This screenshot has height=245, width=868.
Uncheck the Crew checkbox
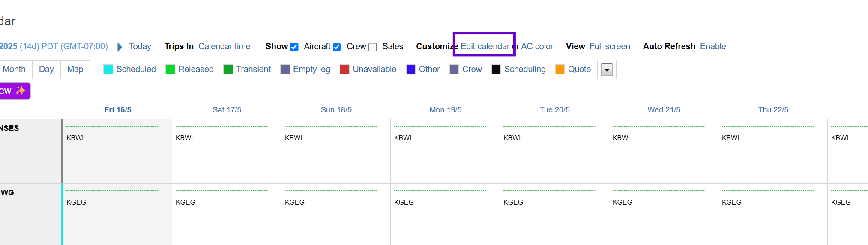337,47
